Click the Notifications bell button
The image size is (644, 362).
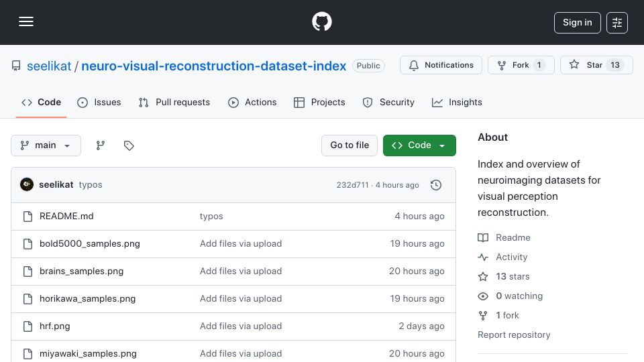click(441, 65)
